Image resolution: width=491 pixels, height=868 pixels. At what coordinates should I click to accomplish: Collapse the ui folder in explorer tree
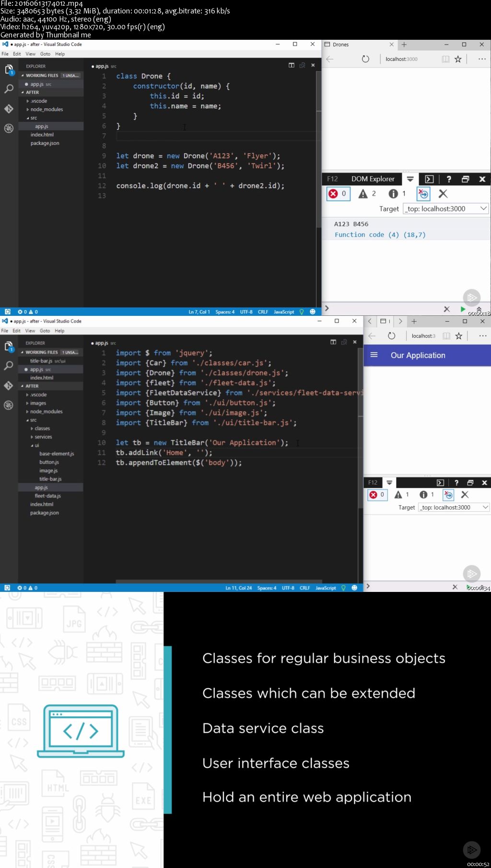35,445
